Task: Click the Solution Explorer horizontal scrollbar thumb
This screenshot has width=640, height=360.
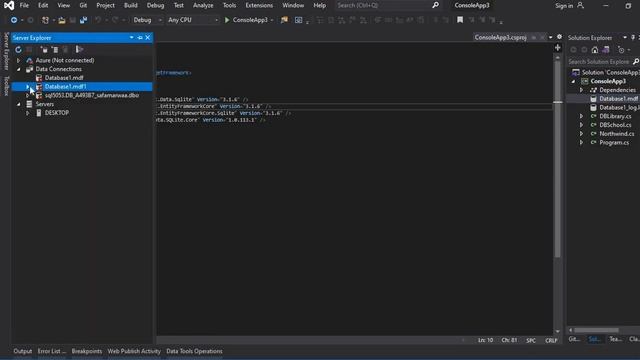Action: (x=596, y=330)
